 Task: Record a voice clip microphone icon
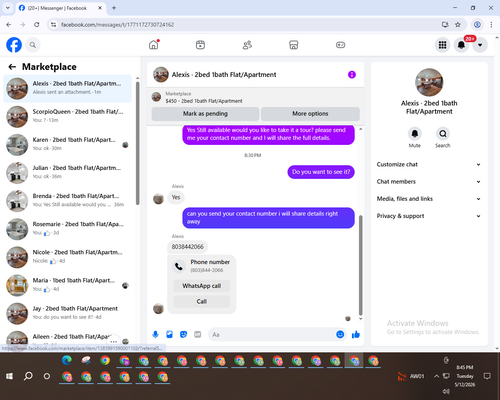point(155,334)
